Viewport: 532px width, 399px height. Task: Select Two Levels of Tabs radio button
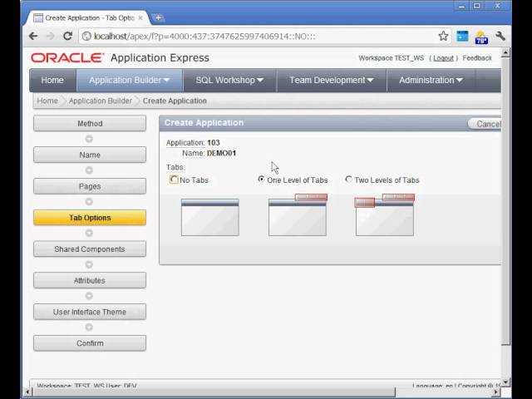[348, 179]
